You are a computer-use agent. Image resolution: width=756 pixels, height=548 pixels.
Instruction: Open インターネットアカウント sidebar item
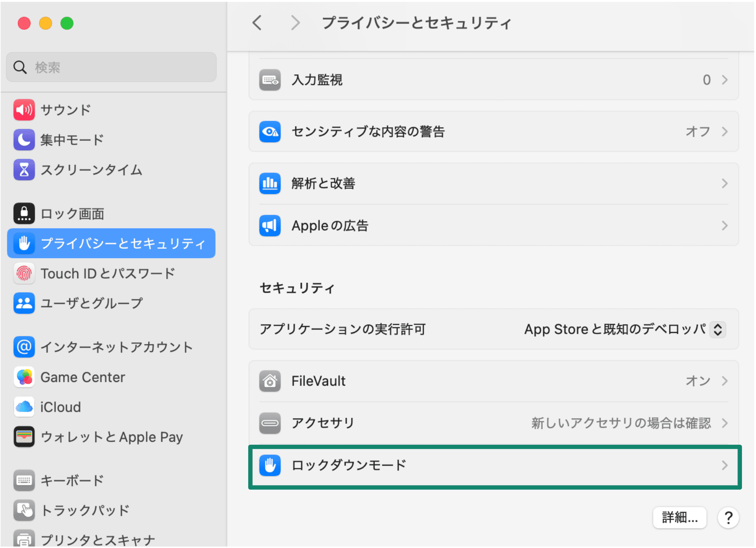pyautogui.click(x=117, y=347)
